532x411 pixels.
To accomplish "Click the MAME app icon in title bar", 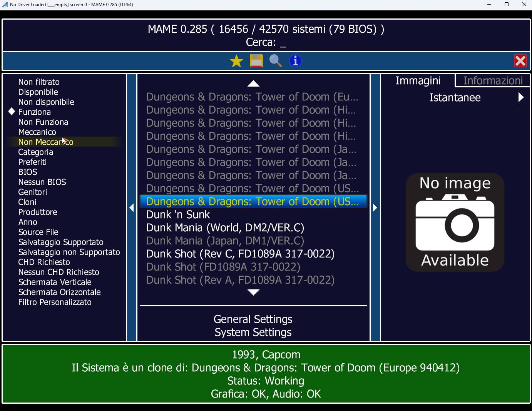I will click(5, 5).
